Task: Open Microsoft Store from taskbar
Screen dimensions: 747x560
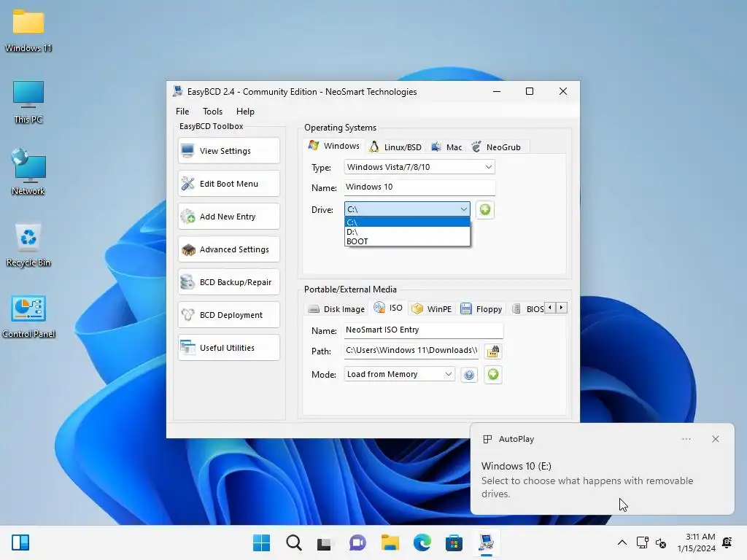Action: [454, 542]
